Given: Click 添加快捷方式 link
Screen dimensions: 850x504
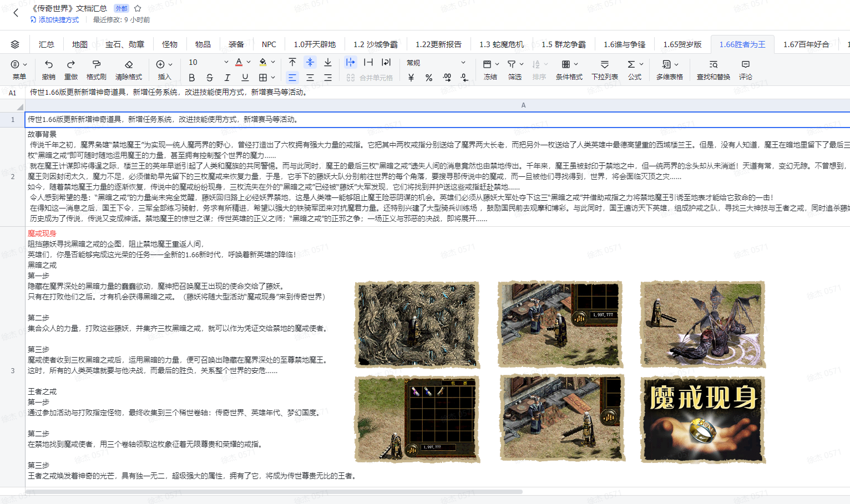Looking at the screenshot, I should click(54, 20).
